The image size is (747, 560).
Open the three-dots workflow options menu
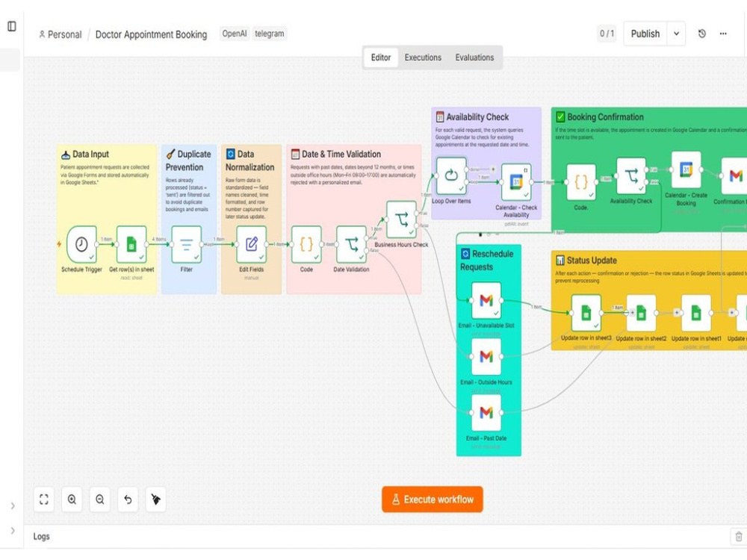723,34
